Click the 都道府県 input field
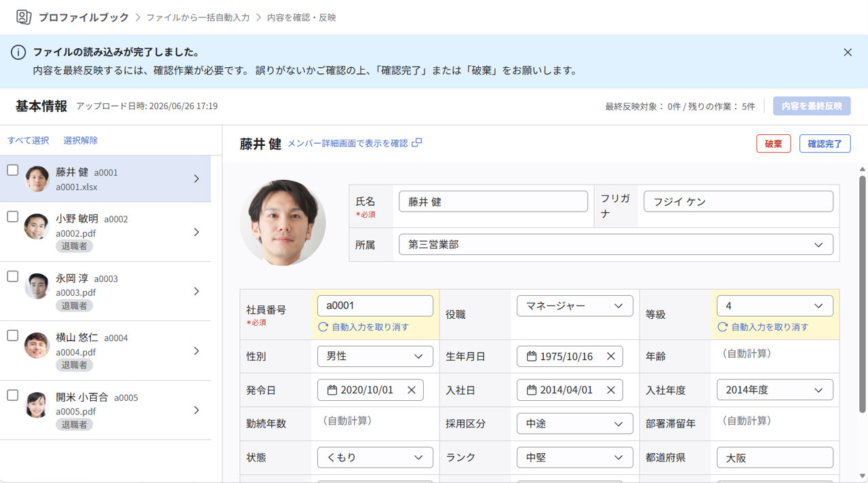 point(774,457)
